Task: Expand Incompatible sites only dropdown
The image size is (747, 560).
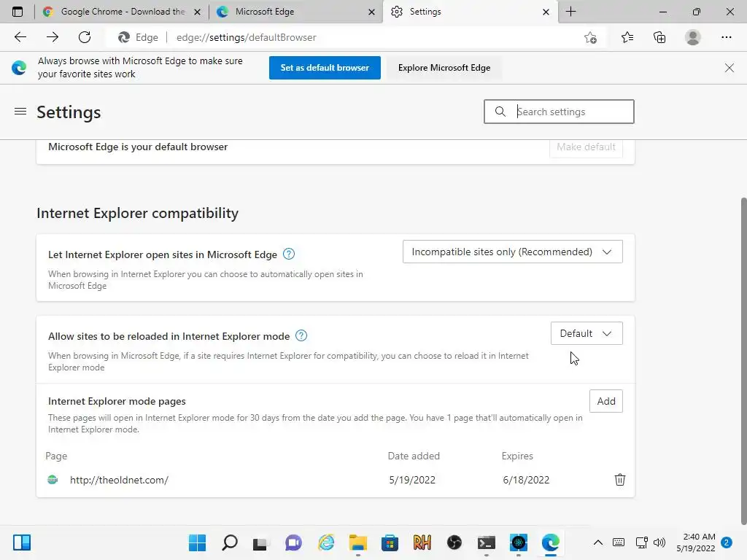Action: [513, 252]
